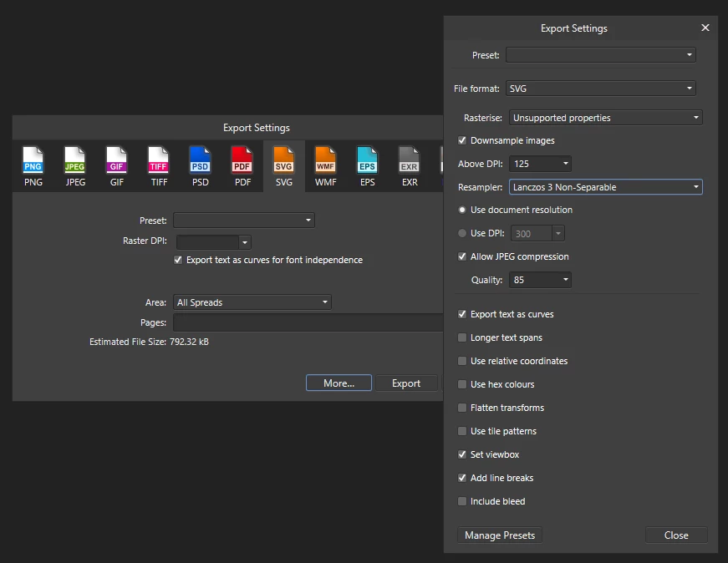Select the PNG export format icon
The image size is (728, 563).
[x=33, y=166]
